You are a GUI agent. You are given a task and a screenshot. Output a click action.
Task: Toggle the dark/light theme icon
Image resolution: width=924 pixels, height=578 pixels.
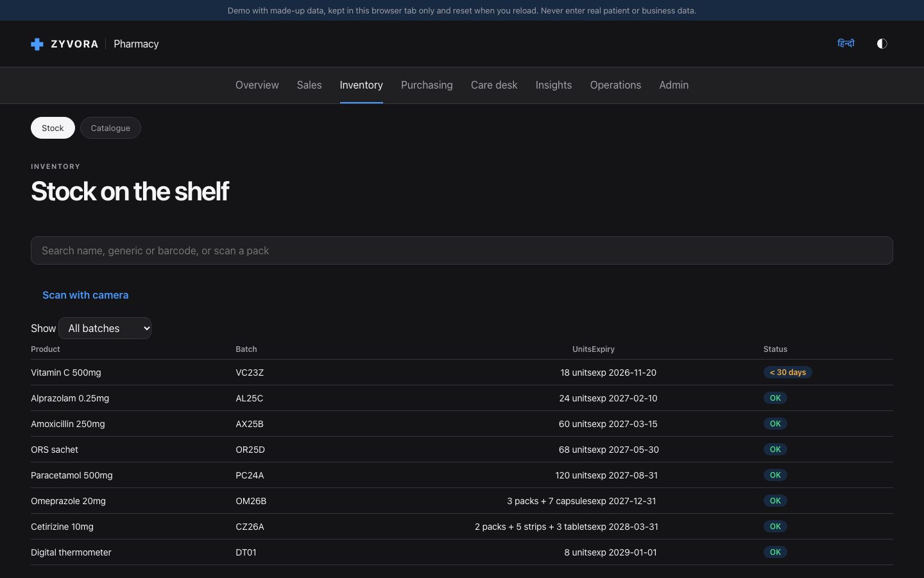pos(882,44)
